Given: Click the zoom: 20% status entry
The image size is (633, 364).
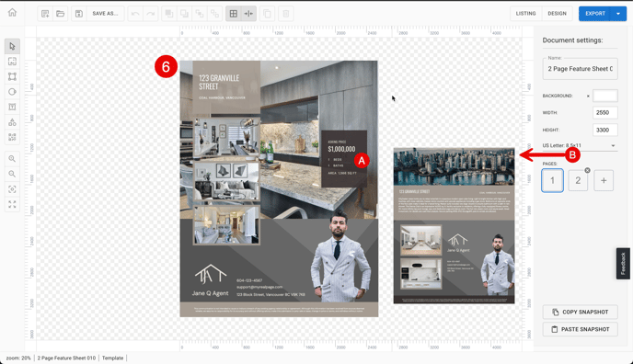Looking at the screenshot, I should click(x=18, y=358).
